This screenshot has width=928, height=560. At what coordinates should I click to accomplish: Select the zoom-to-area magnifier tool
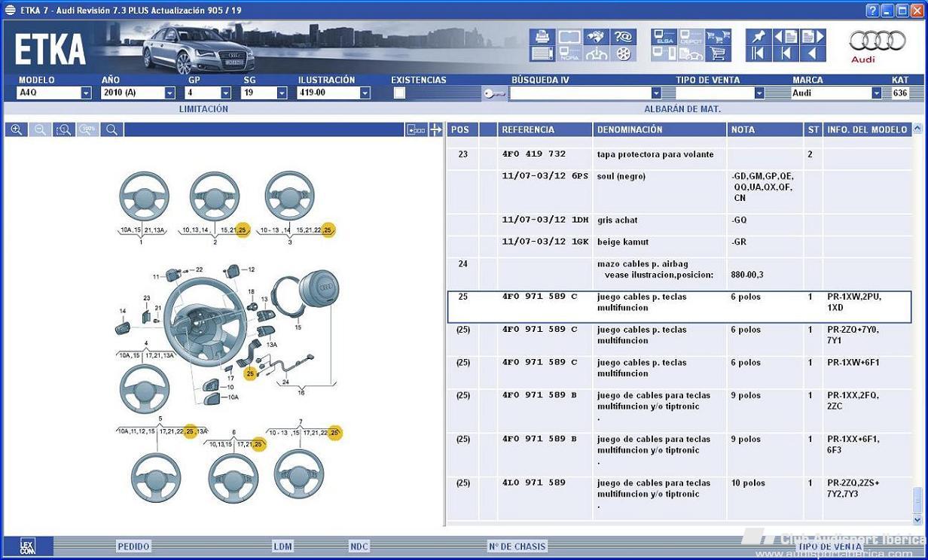click(x=64, y=129)
